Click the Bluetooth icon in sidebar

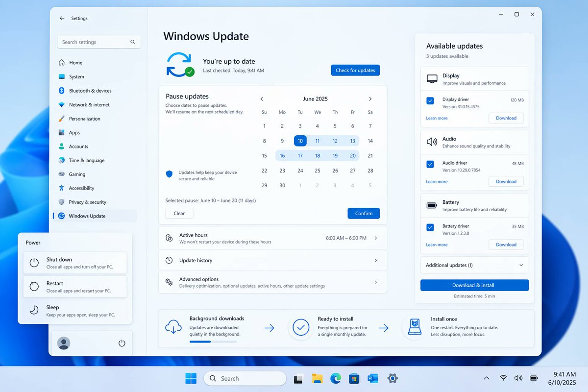[62, 91]
